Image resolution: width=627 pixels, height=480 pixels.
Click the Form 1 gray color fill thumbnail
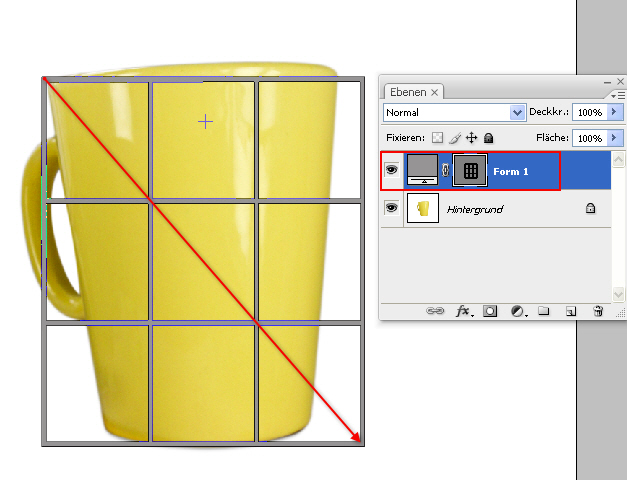[423, 171]
